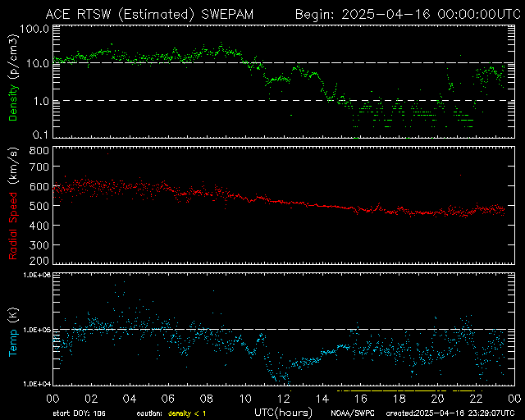Click the hour label '22' on the time axis
This screenshot has height=420, width=525.
point(476,399)
